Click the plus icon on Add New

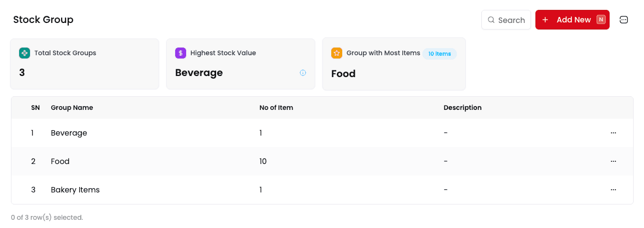[545, 20]
